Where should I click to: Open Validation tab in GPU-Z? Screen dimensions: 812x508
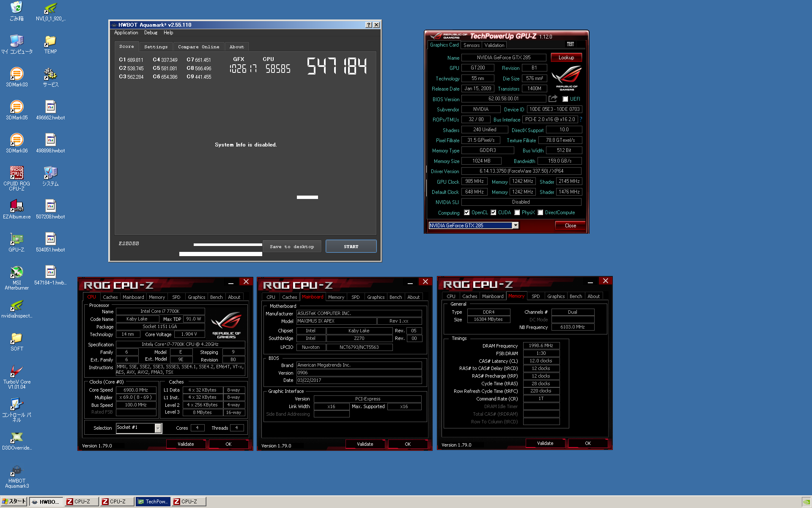coord(494,45)
